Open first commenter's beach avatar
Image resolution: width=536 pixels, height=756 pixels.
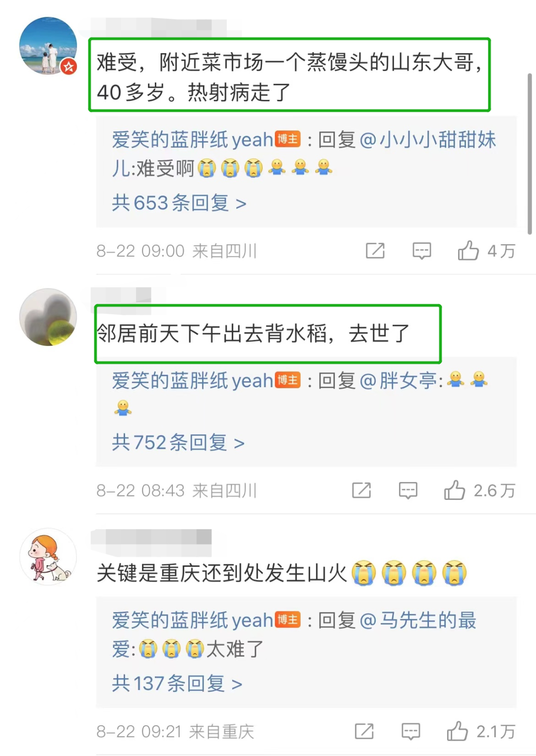click(48, 46)
